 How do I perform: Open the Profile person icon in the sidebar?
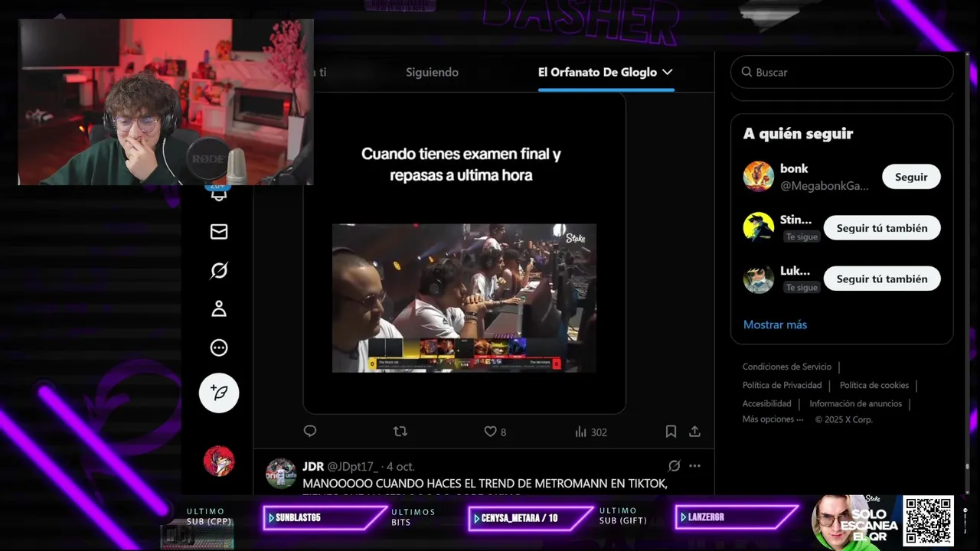(x=219, y=308)
